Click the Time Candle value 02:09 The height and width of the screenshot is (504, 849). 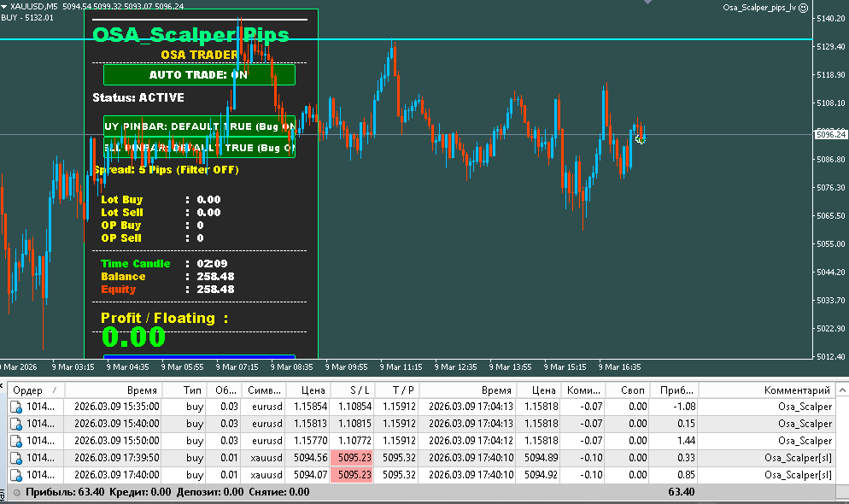point(212,264)
